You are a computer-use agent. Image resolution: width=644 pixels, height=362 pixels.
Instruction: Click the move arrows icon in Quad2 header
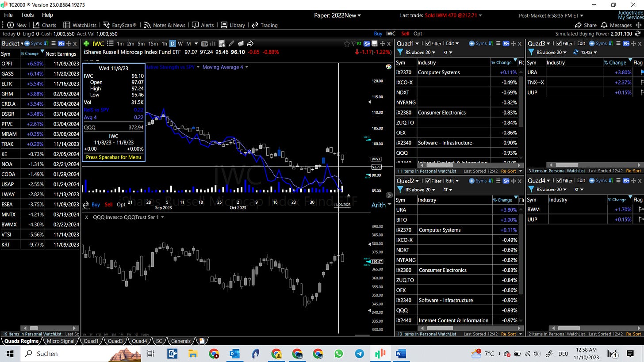click(514, 180)
